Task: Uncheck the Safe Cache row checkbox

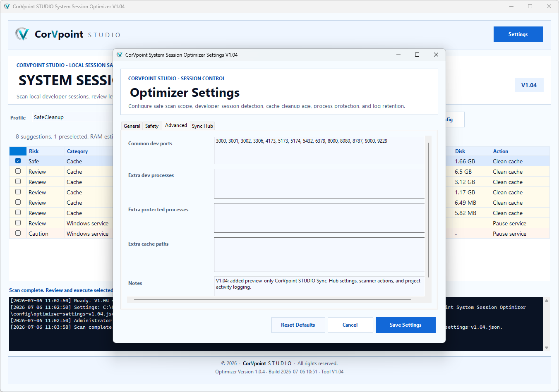Action: pyautogui.click(x=18, y=161)
